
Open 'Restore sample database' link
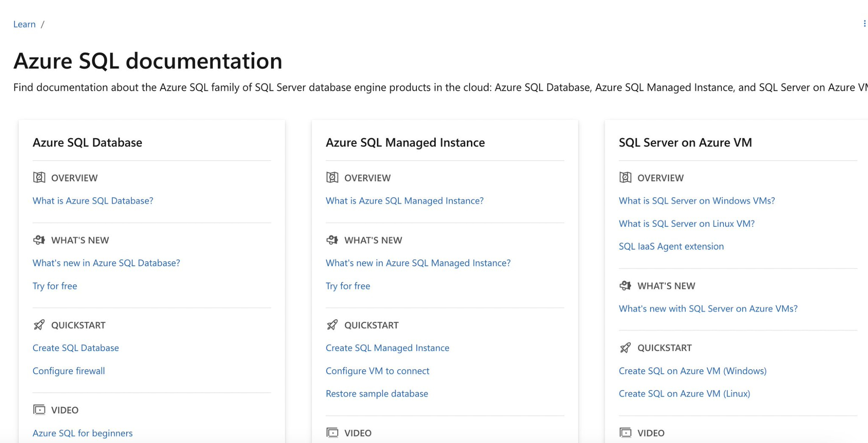coord(377,393)
